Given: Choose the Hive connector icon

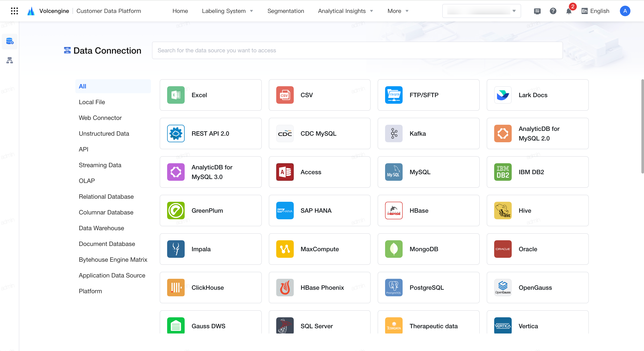Looking at the screenshot, I should [503, 210].
